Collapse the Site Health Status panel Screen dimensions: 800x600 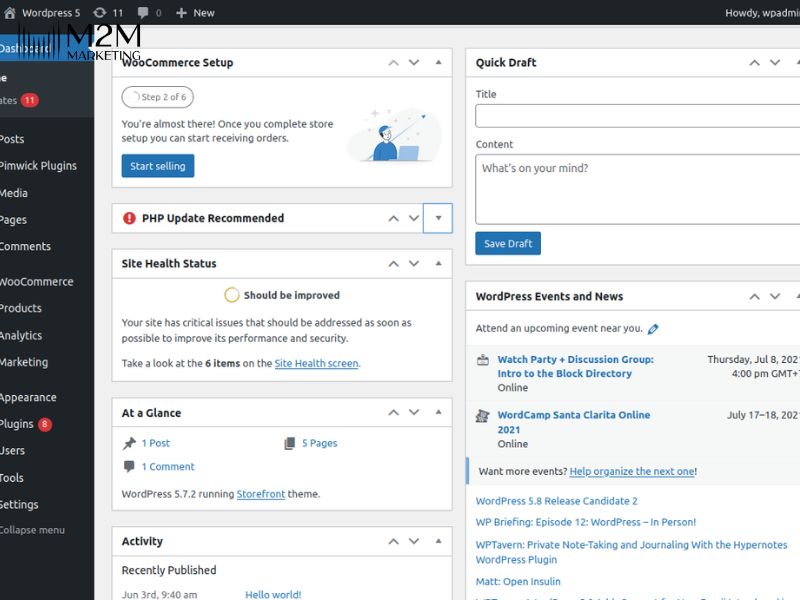(438, 263)
